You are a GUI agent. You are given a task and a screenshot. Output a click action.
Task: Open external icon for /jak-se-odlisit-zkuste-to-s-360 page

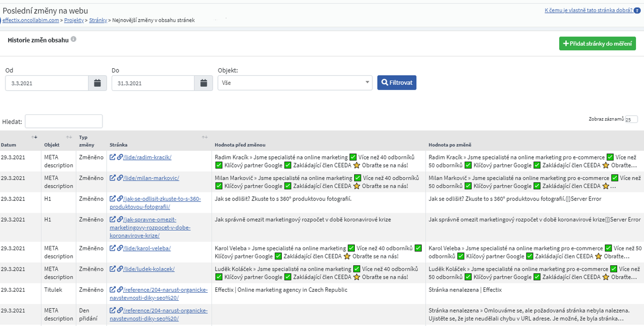(x=113, y=199)
